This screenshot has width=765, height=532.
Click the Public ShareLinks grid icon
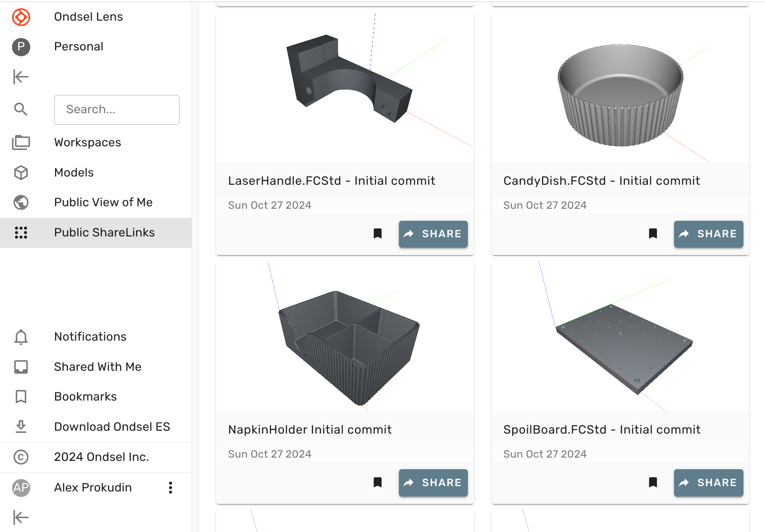point(21,233)
